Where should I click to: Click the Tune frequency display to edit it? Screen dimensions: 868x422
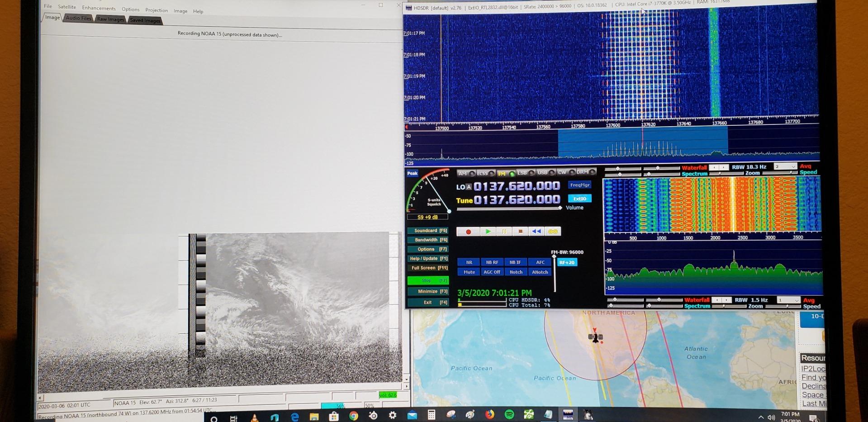coord(516,200)
